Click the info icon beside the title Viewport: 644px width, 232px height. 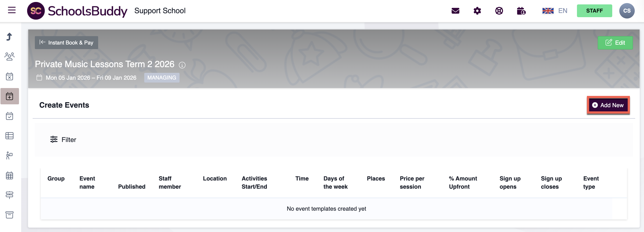pos(182,65)
